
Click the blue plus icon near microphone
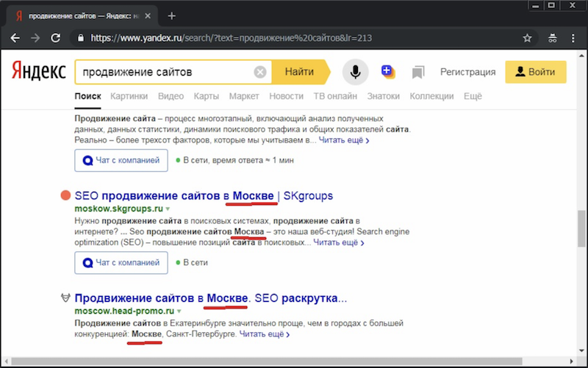[x=388, y=71]
